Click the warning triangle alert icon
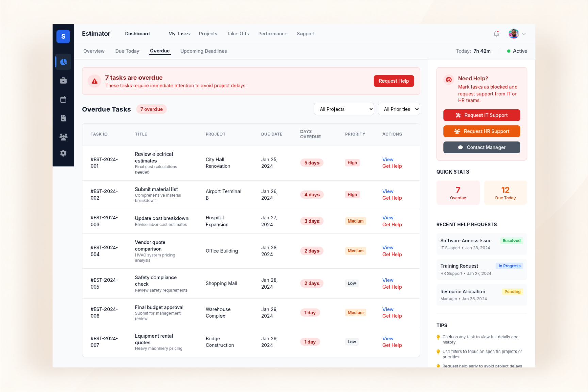Screen dimensions: 588x392 (x=95, y=81)
